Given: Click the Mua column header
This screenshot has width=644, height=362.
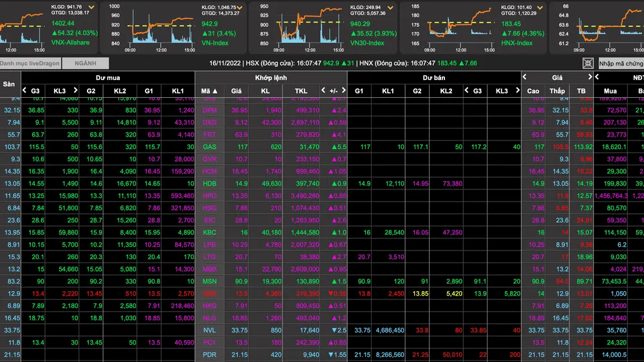Looking at the screenshot, I should (611, 91).
